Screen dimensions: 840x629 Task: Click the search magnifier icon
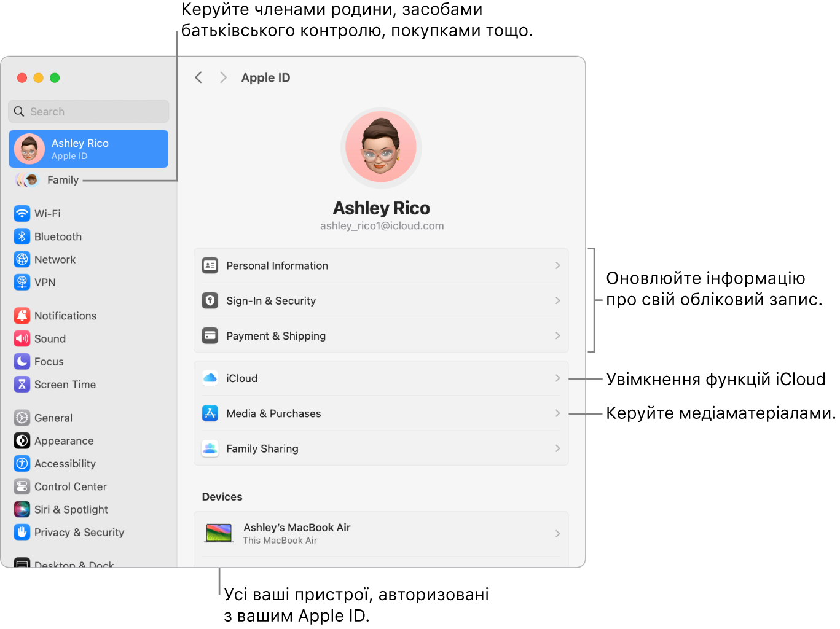19,112
